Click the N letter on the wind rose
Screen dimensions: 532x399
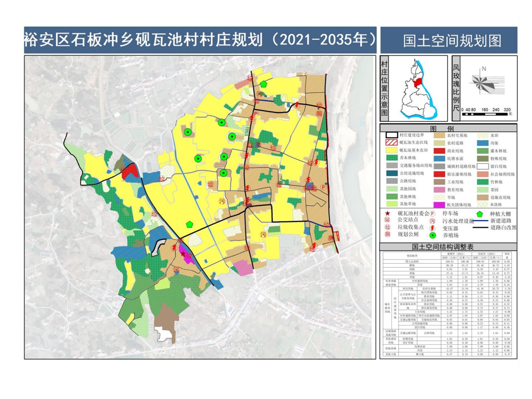click(484, 69)
